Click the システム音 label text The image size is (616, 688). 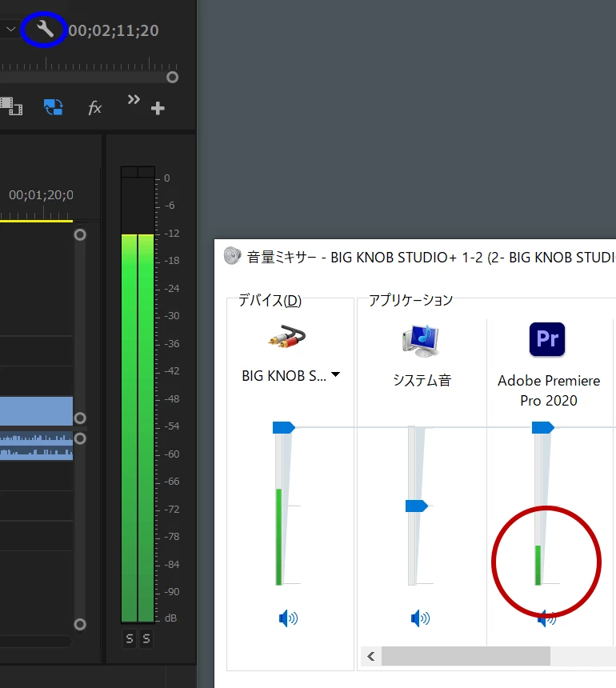tap(422, 380)
